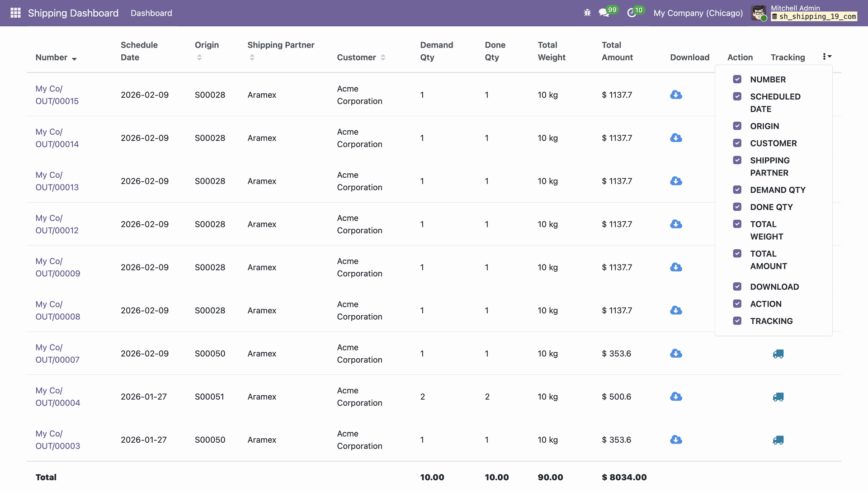Toggle the TRACKING column checkbox

737,321
